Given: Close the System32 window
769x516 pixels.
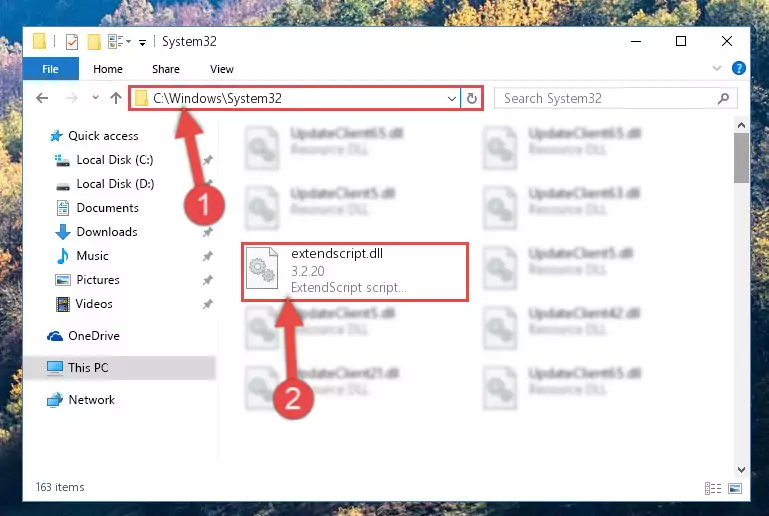Looking at the screenshot, I should point(727,42).
